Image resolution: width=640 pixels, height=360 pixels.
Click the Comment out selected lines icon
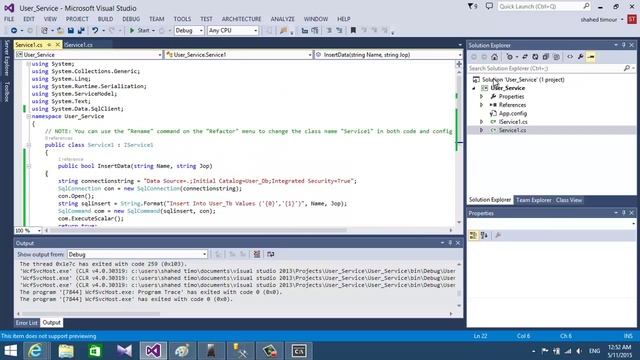click(329, 31)
